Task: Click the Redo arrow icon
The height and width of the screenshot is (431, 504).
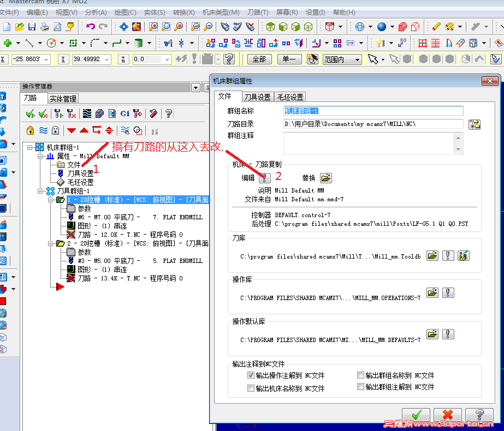Action: (x=103, y=27)
